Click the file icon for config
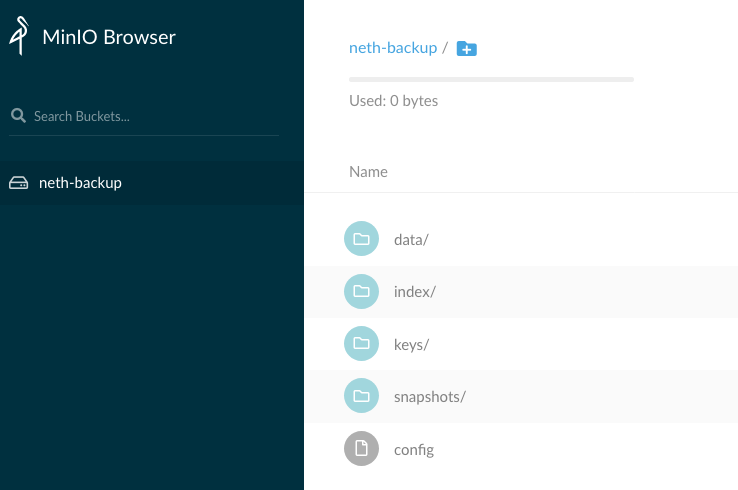 click(361, 449)
